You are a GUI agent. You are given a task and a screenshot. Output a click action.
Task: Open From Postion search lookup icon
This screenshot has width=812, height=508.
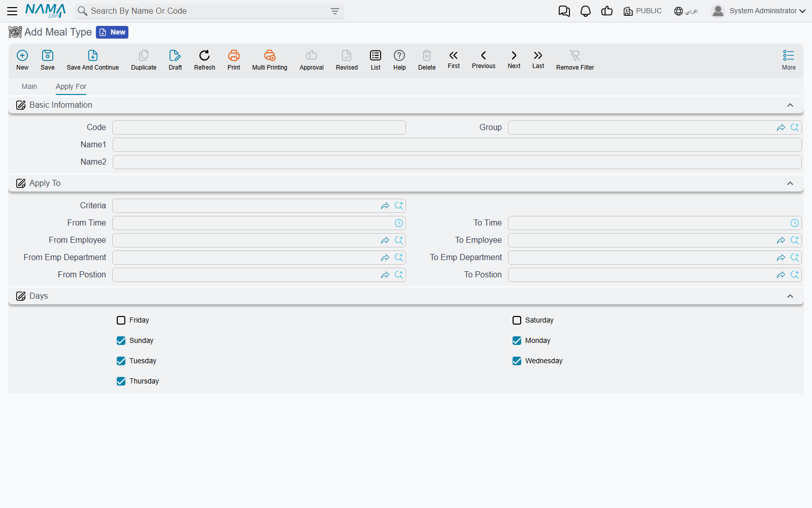[399, 275]
